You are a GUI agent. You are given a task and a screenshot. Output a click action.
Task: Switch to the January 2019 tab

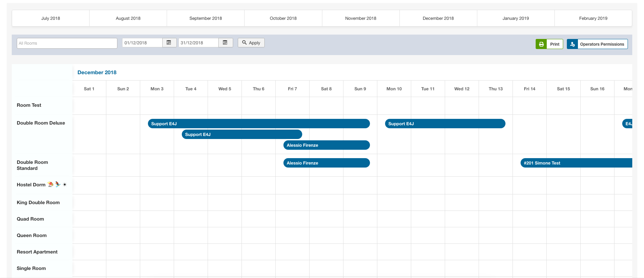(516, 18)
